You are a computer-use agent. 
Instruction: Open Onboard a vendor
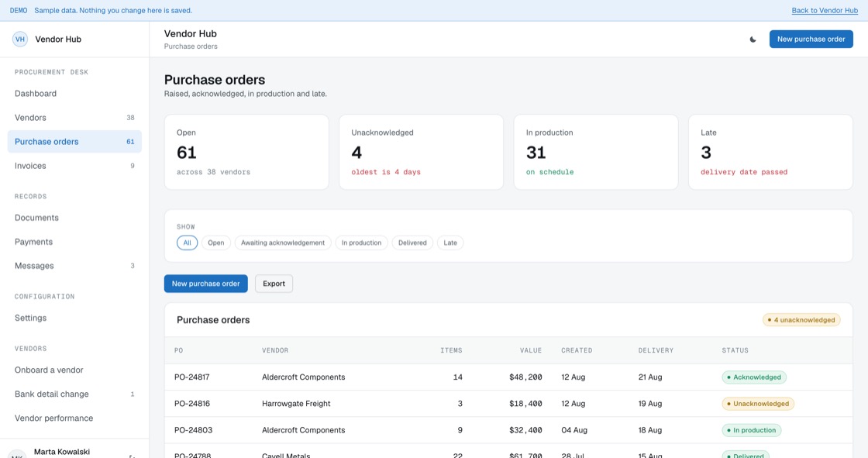point(74,370)
